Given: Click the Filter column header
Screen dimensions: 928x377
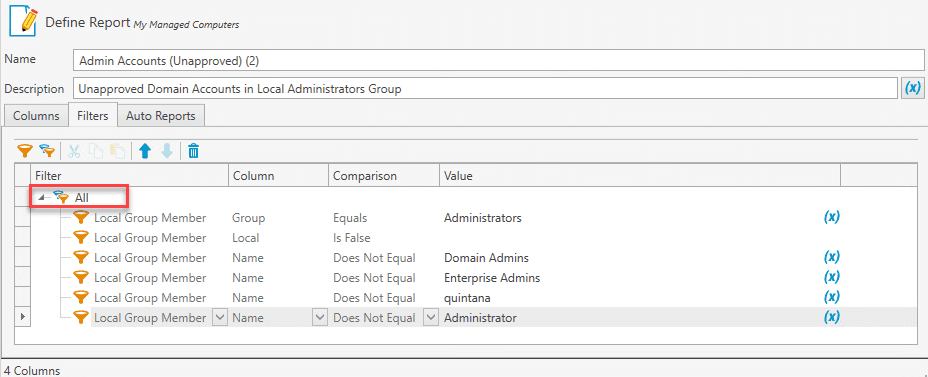Looking at the screenshot, I should (129, 176).
